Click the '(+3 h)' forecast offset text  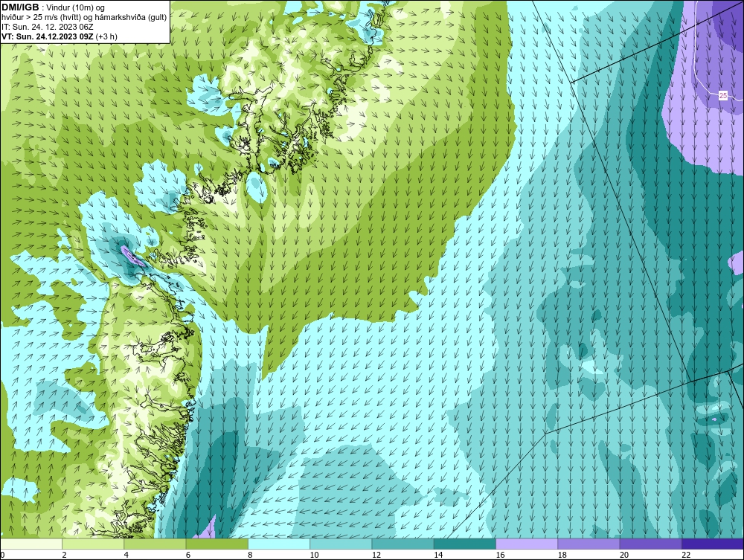[x=106, y=36]
